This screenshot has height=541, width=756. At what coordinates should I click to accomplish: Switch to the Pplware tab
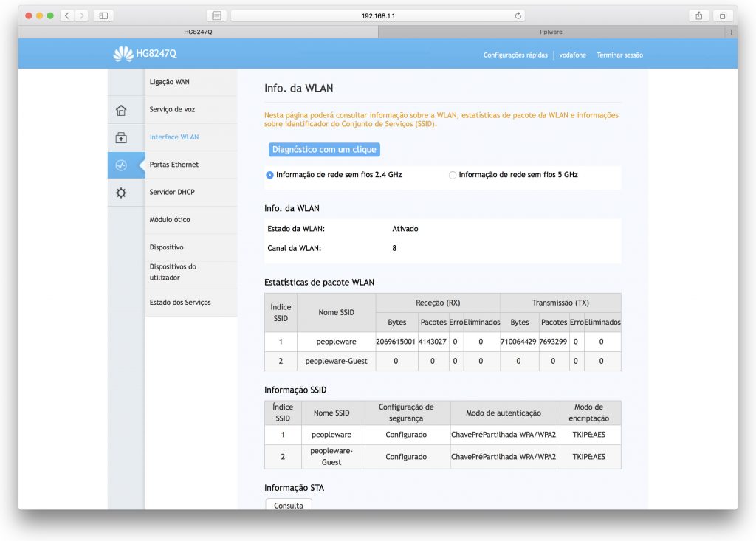pyautogui.click(x=551, y=32)
